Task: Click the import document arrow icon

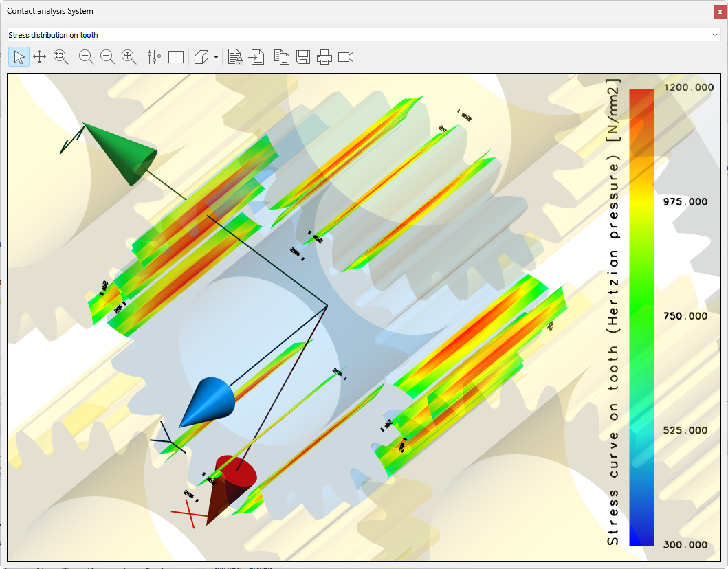Action: [256, 57]
